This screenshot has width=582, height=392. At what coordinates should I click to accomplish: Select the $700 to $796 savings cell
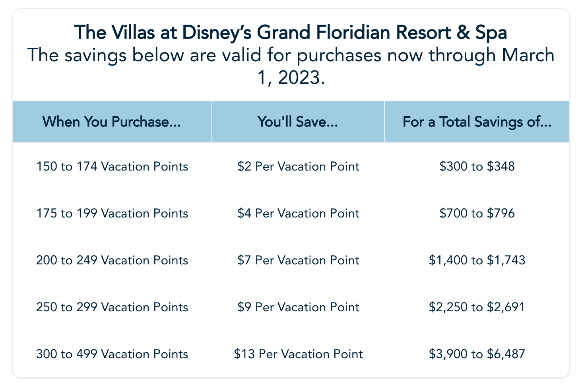[x=477, y=213]
